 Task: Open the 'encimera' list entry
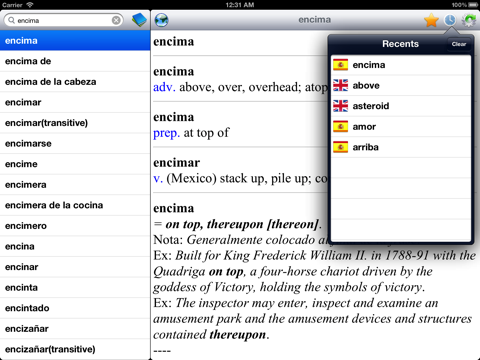coord(75,185)
